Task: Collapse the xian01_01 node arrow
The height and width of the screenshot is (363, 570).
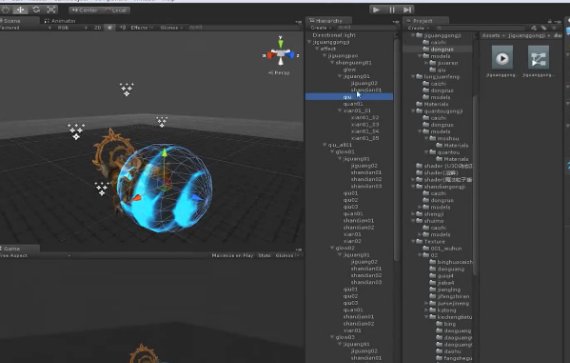Action: 340,110
